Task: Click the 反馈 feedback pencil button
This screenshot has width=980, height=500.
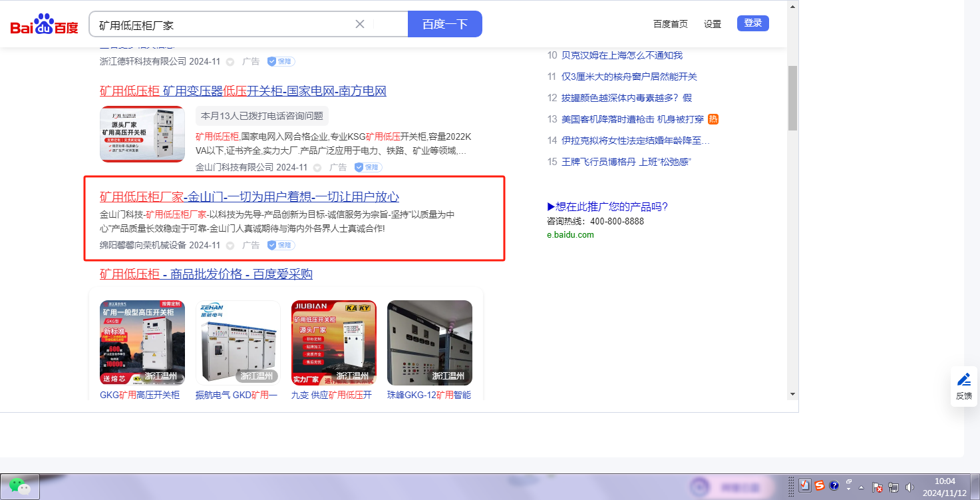Action: 964,386
